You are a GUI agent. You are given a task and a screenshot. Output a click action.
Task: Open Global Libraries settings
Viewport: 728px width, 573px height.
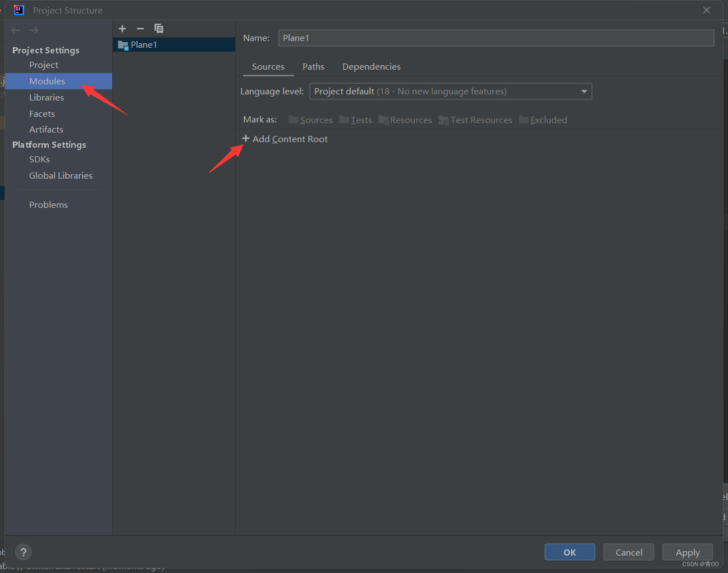click(x=61, y=176)
